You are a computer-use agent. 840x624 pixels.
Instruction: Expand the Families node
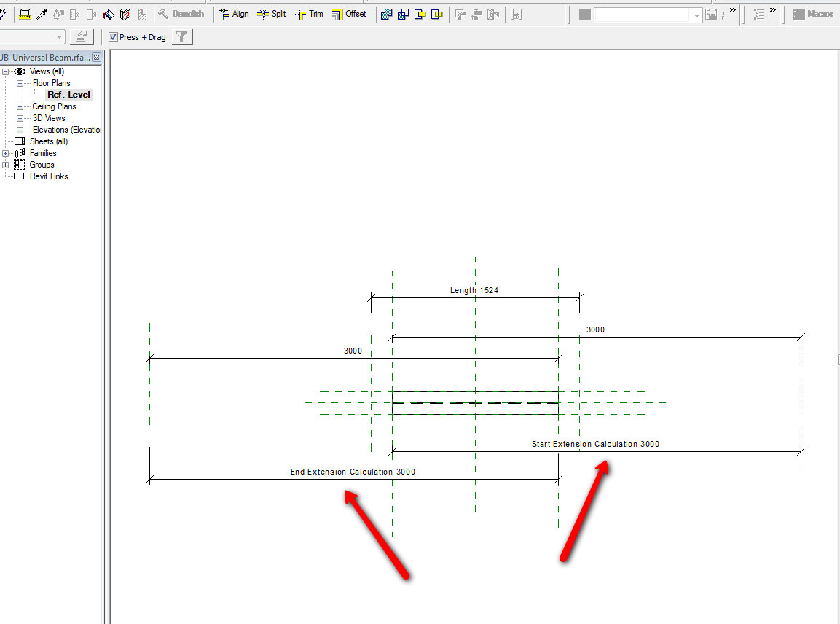[x=5, y=153]
